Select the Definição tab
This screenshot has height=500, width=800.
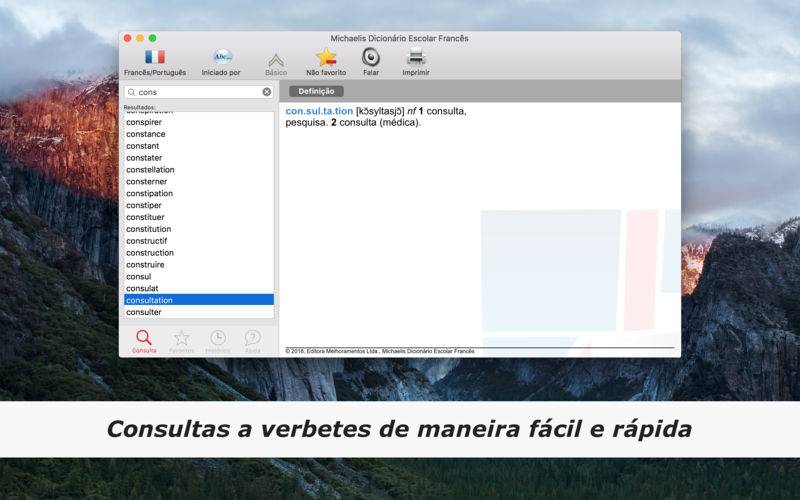click(316, 91)
